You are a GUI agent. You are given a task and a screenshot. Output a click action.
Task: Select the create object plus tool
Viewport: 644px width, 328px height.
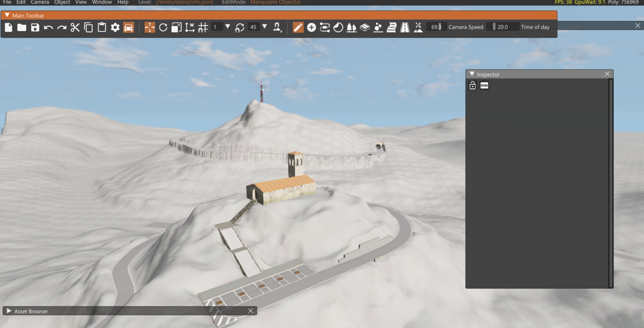click(x=311, y=27)
